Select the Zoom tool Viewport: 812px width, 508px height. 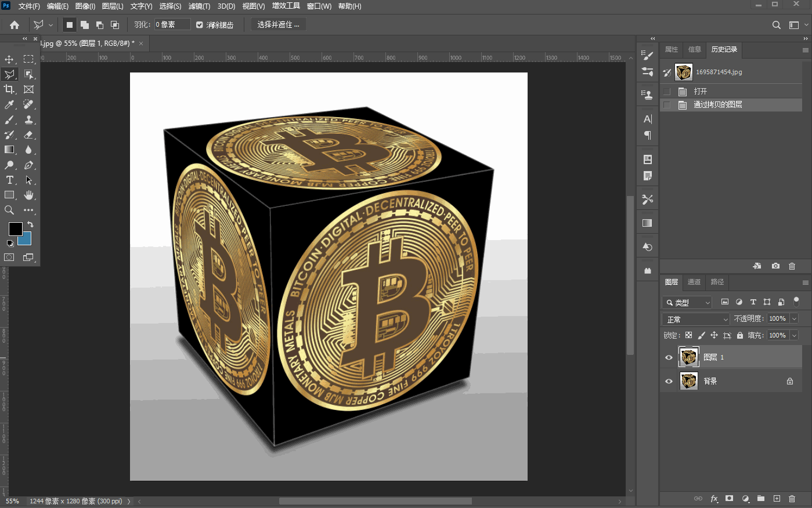[x=9, y=210]
